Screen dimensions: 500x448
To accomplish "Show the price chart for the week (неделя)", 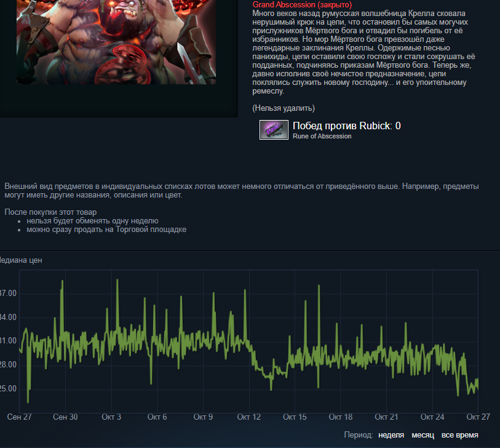I will [391, 435].
